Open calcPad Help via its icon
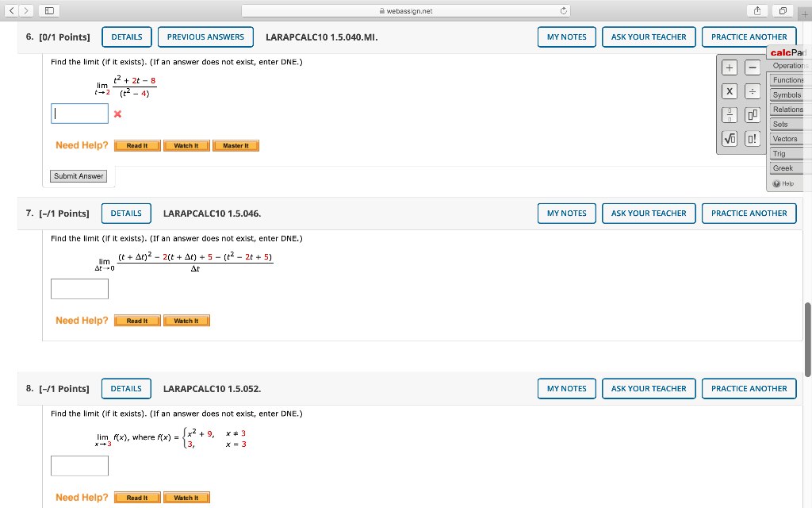 [783, 183]
